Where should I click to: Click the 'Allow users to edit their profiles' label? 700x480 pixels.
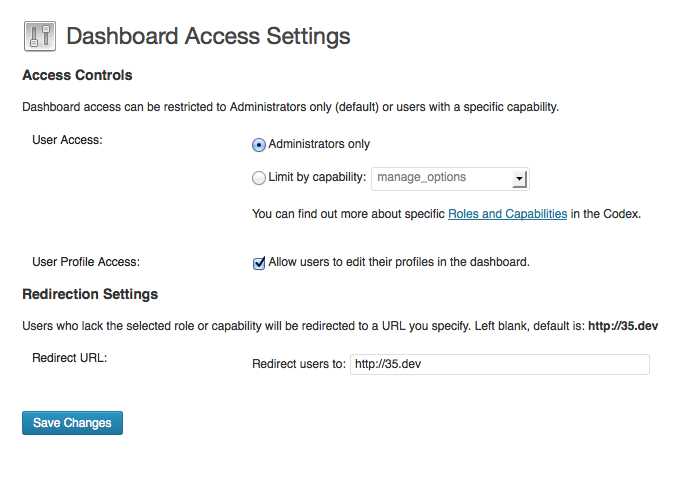(x=399, y=262)
